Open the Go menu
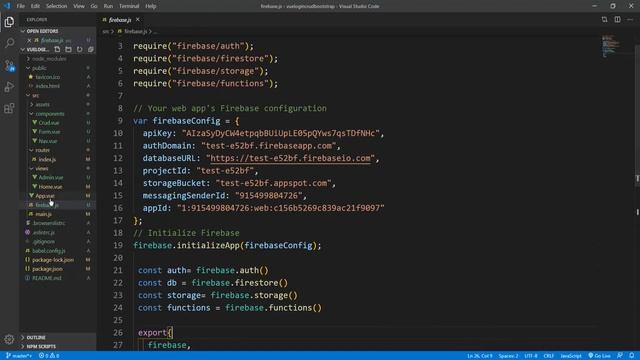 click(94, 6)
